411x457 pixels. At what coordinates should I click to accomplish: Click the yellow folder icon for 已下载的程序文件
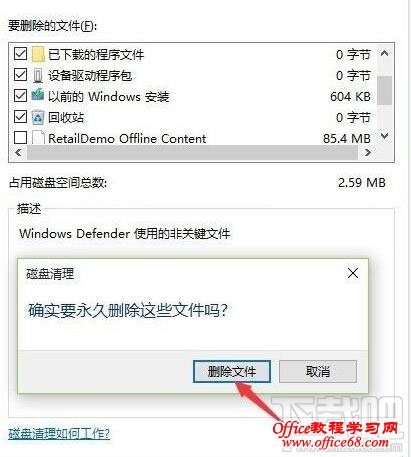38,54
